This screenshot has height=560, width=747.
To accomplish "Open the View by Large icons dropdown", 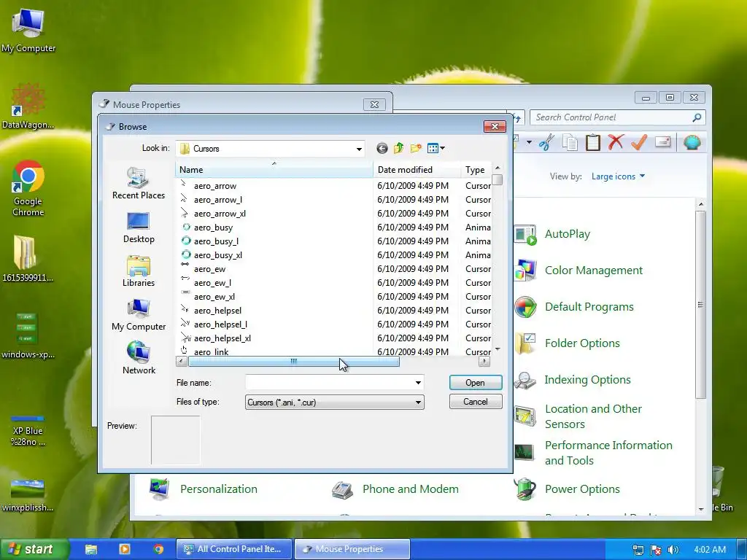I will pos(618,176).
